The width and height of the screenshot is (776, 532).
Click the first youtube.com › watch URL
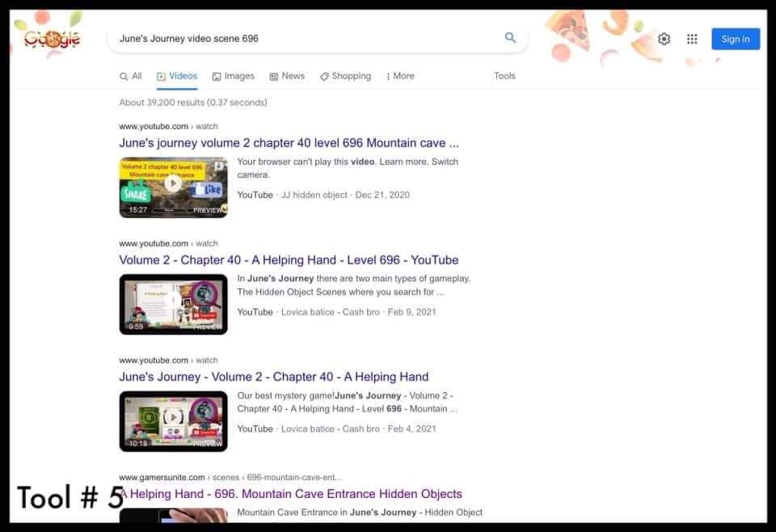click(x=168, y=127)
